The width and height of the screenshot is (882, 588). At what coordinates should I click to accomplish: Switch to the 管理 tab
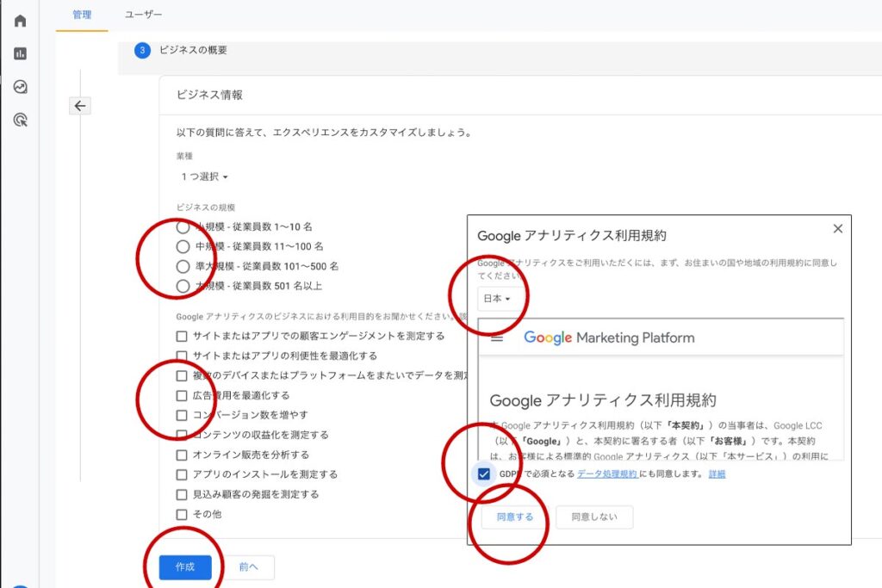pos(82,15)
